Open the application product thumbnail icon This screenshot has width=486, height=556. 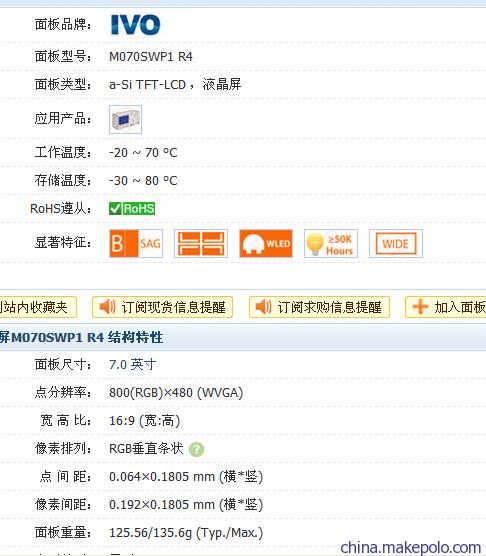click(125, 119)
